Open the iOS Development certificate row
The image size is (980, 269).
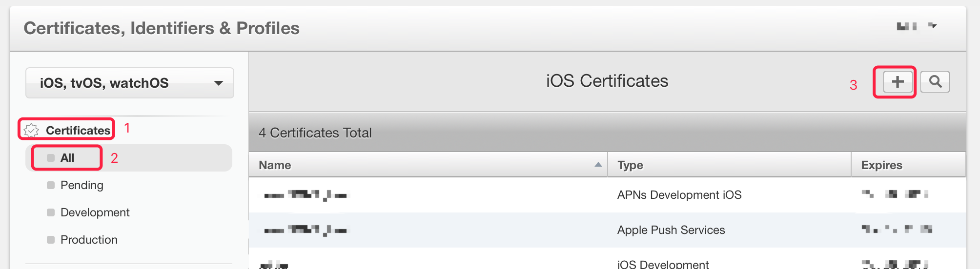coord(607,259)
